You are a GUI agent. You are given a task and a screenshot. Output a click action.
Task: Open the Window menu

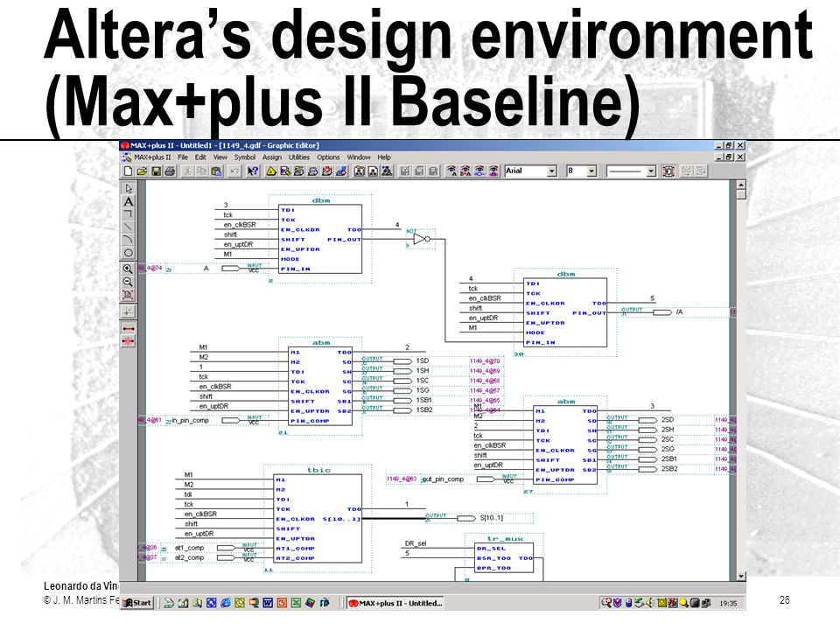pos(359,157)
